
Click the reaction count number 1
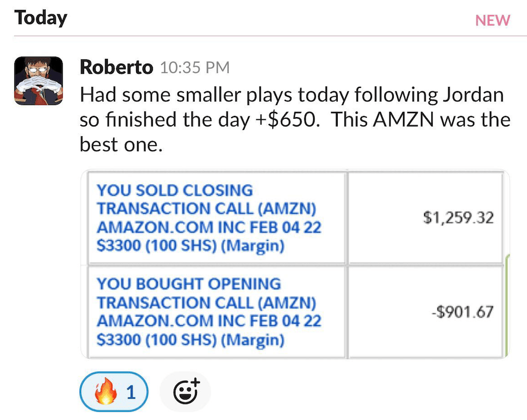[130, 393]
